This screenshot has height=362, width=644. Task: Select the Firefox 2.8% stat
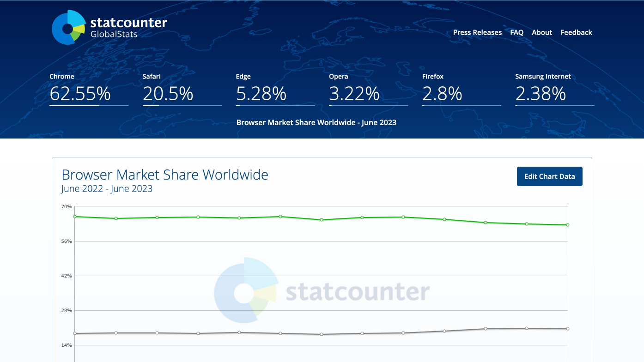pyautogui.click(x=462, y=89)
